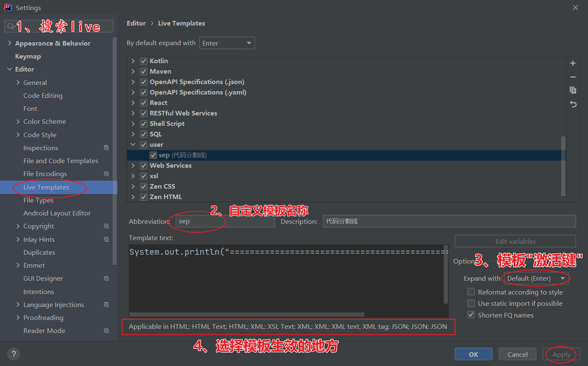Open the Code Editing settings page

tap(43, 95)
